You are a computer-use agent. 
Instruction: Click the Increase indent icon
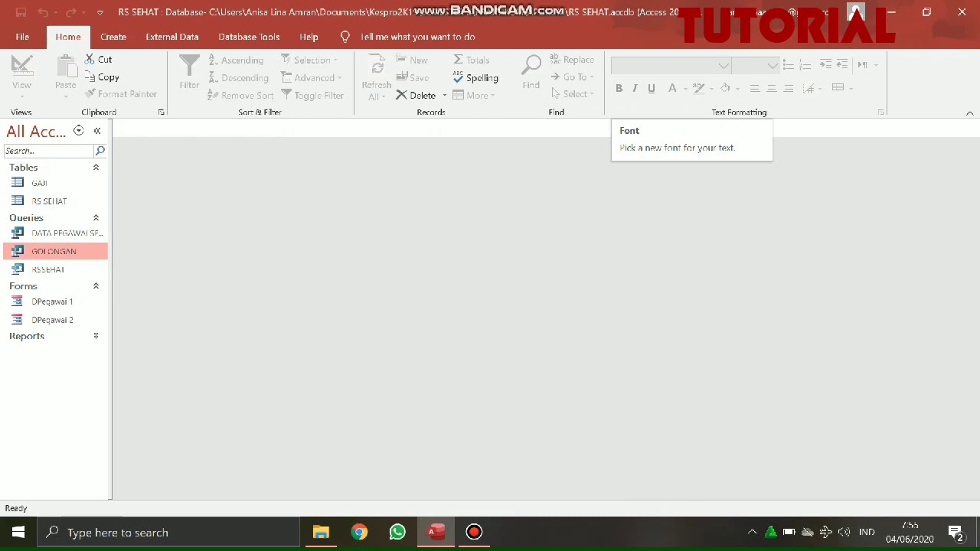(x=825, y=65)
